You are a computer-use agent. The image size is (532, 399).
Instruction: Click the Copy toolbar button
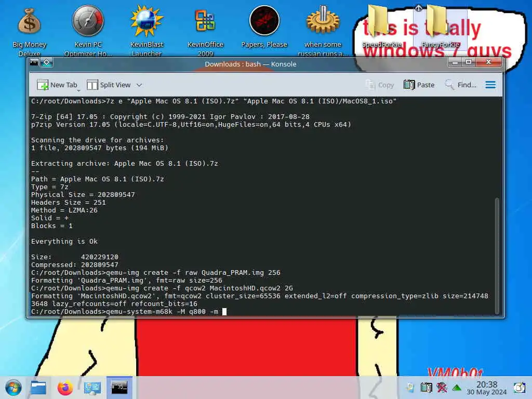pos(380,85)
